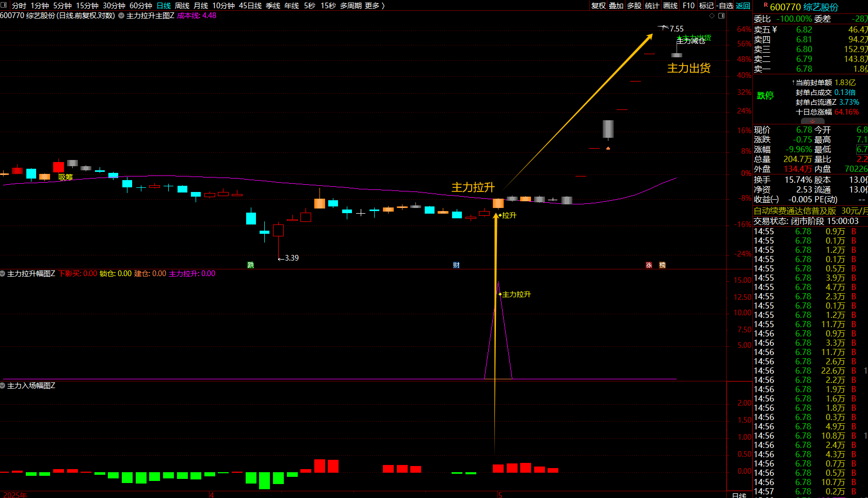Open the diamond icon at chart top-right

712,15
